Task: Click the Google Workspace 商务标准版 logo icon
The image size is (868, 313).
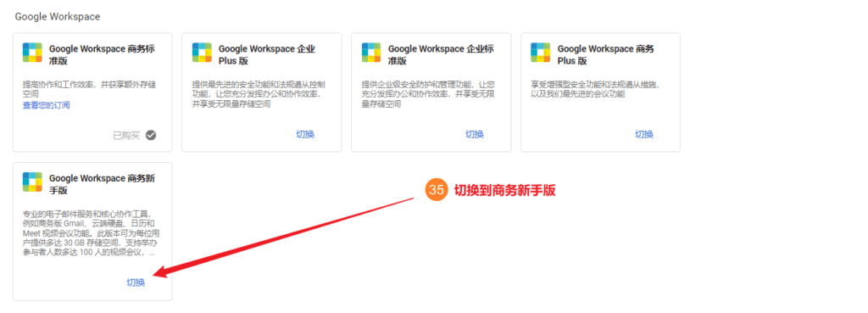Action: 33,53
